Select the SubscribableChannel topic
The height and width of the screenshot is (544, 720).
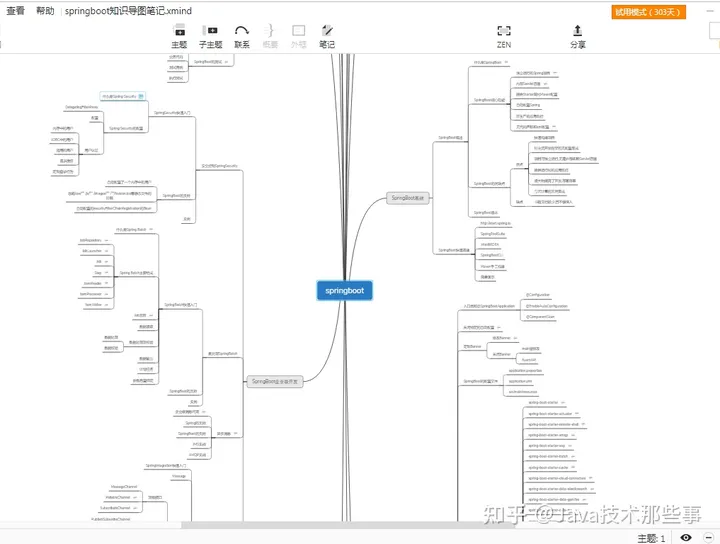(115, 508)
